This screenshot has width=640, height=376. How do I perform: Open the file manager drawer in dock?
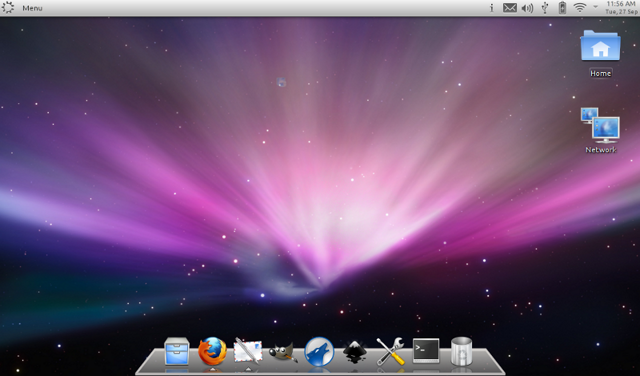[177, 351]
